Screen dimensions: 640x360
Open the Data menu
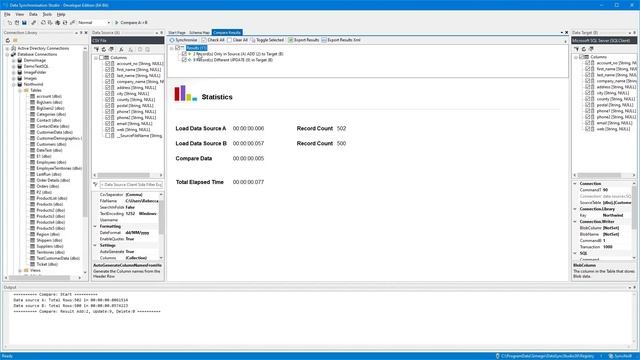click(x=33, y=14)
